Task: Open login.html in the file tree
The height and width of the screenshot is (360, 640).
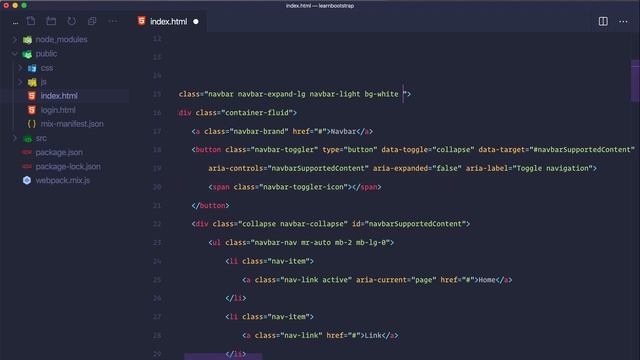Action: tap(58, 110)
